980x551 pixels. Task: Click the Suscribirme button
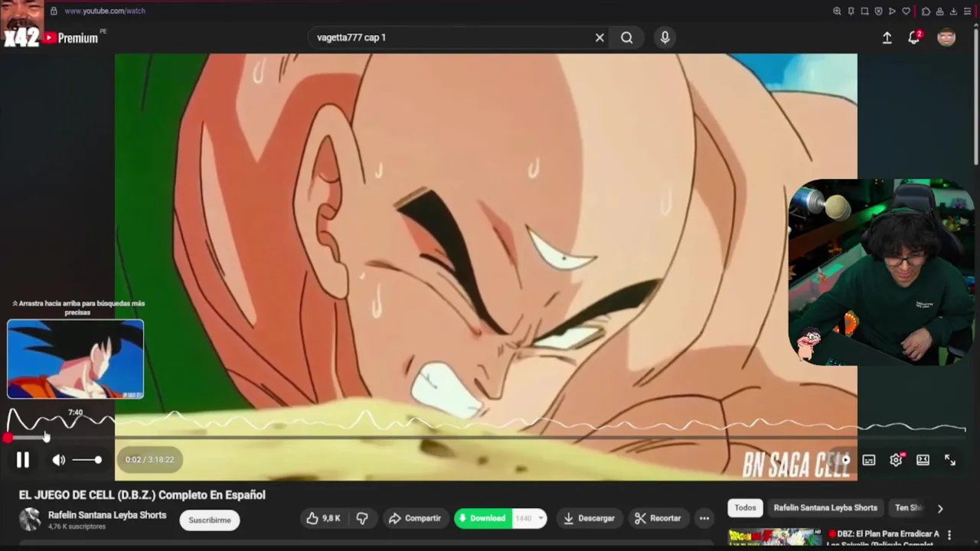tap(210, 520)
